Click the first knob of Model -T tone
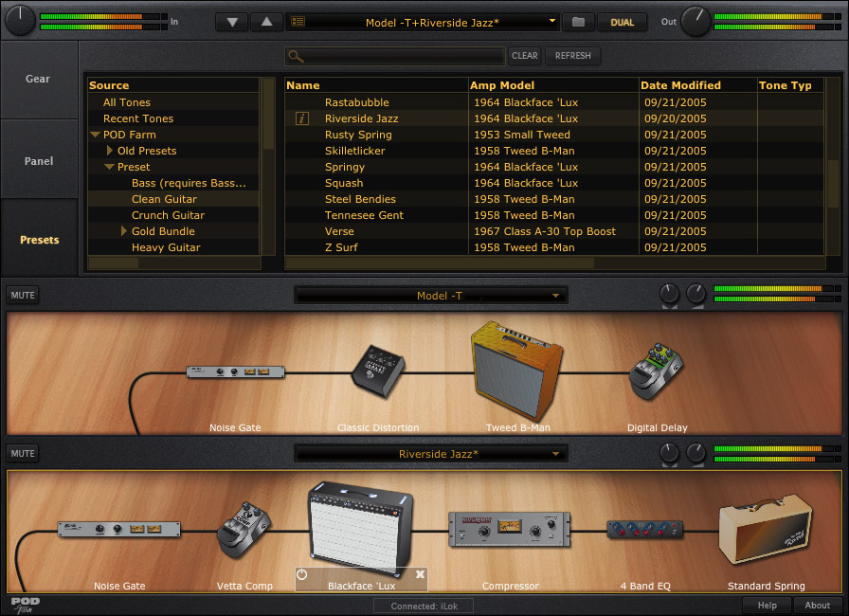The height and width of the screenshot is (616, 849). tap(669, 294)
